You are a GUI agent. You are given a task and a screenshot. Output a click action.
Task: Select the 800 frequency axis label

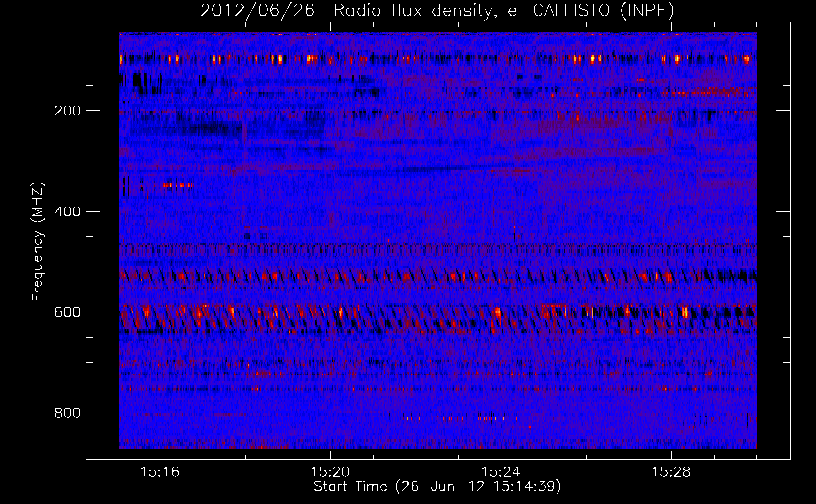68,413
